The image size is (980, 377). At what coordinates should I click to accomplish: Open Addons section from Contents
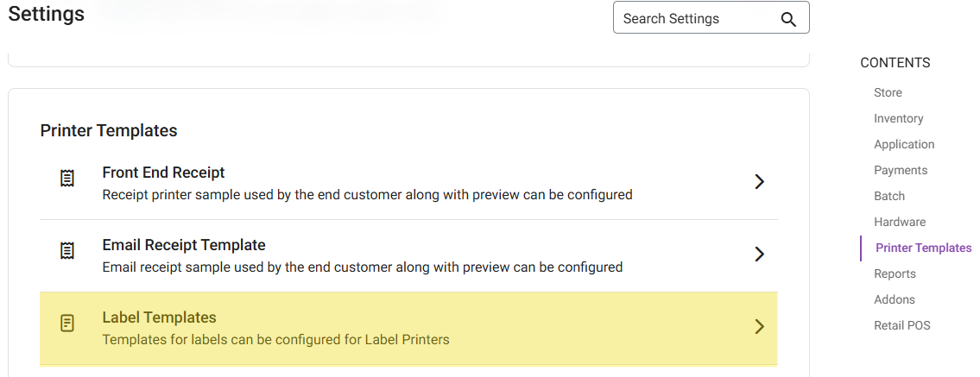click(895, 299)
